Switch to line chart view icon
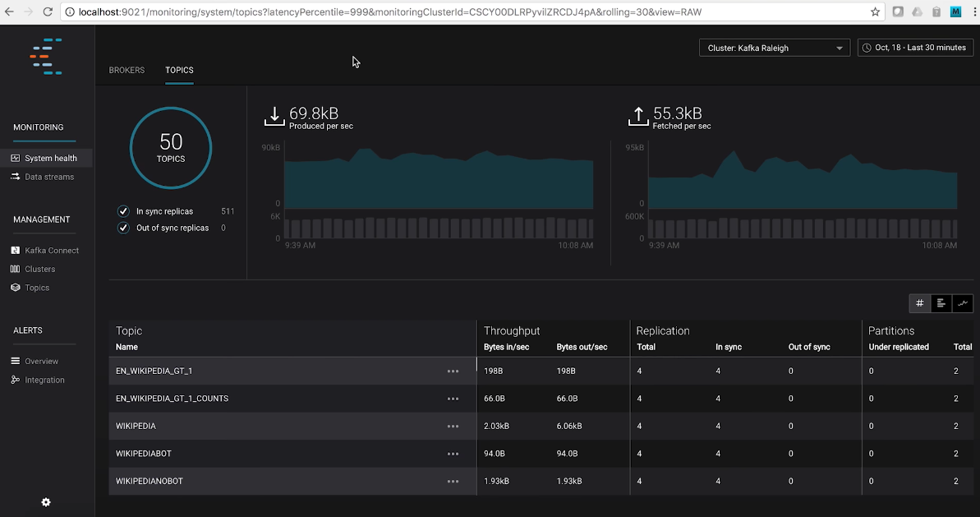 (x=963, y=303)
